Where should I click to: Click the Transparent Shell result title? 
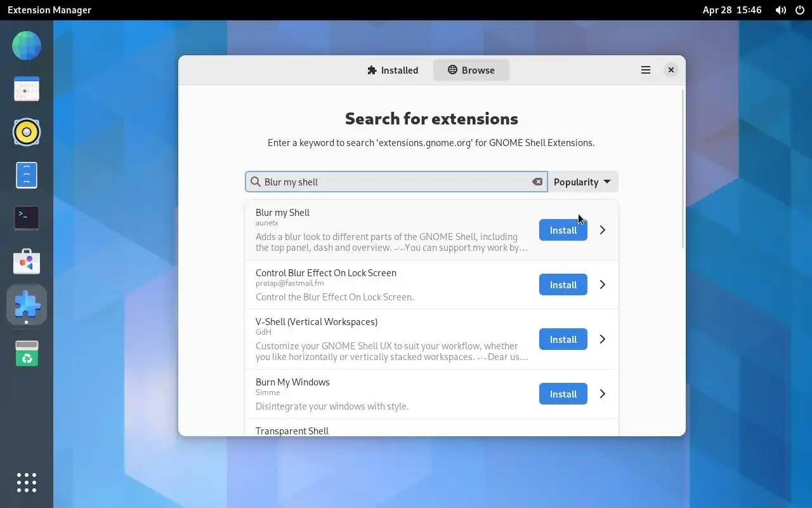[x=292, y=431]
